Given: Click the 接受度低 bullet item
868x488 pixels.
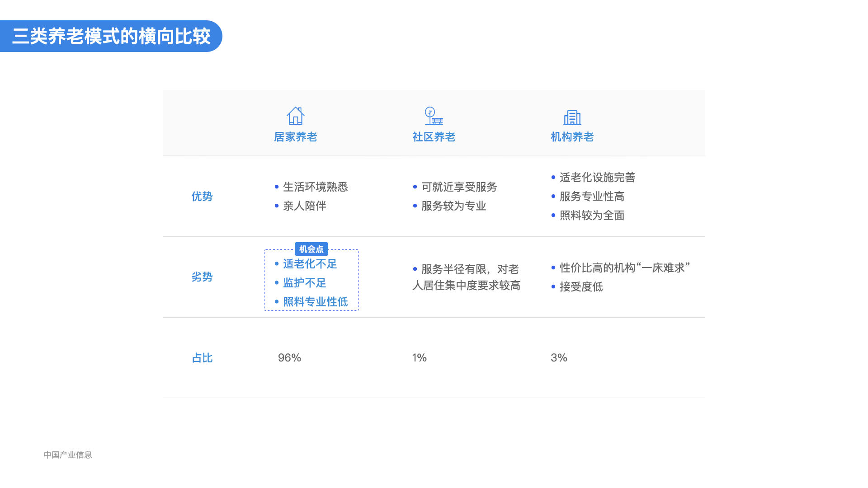Looking at the screenshot, I should [x=581, y=287].
